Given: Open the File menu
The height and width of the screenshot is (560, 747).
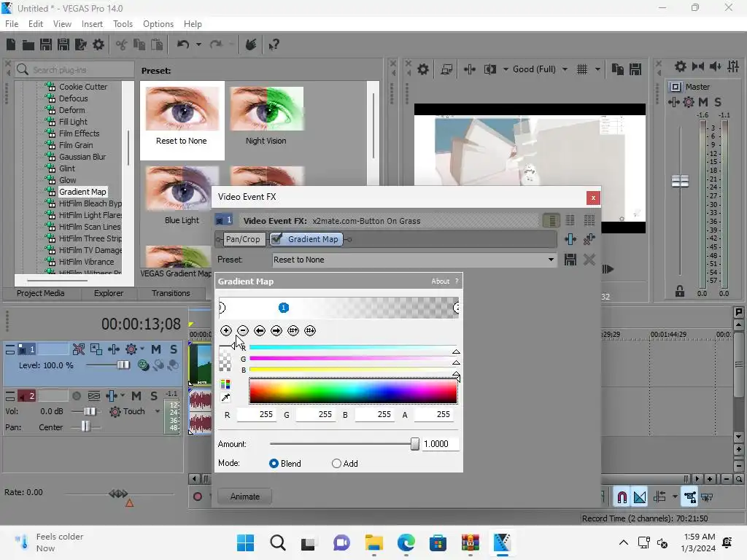Looking at the screenshot, I should (12, 24).
